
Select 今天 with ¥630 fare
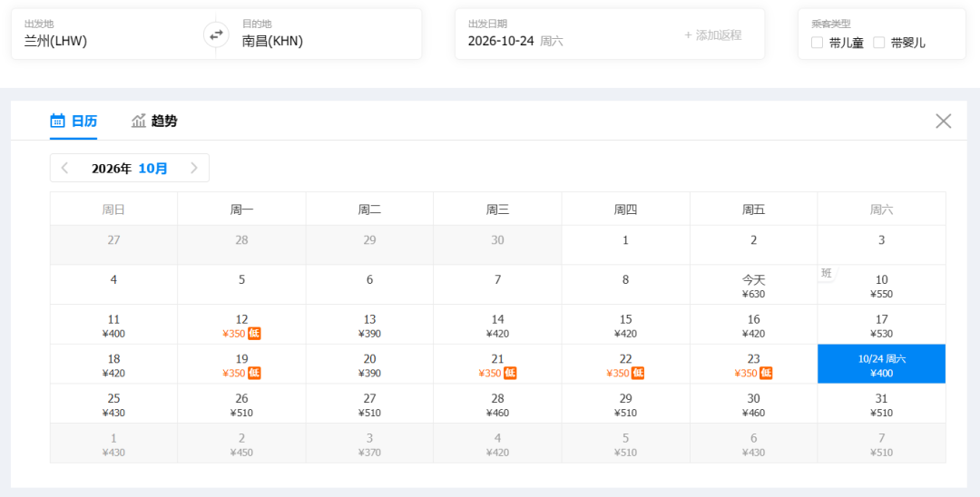(754, 285)
